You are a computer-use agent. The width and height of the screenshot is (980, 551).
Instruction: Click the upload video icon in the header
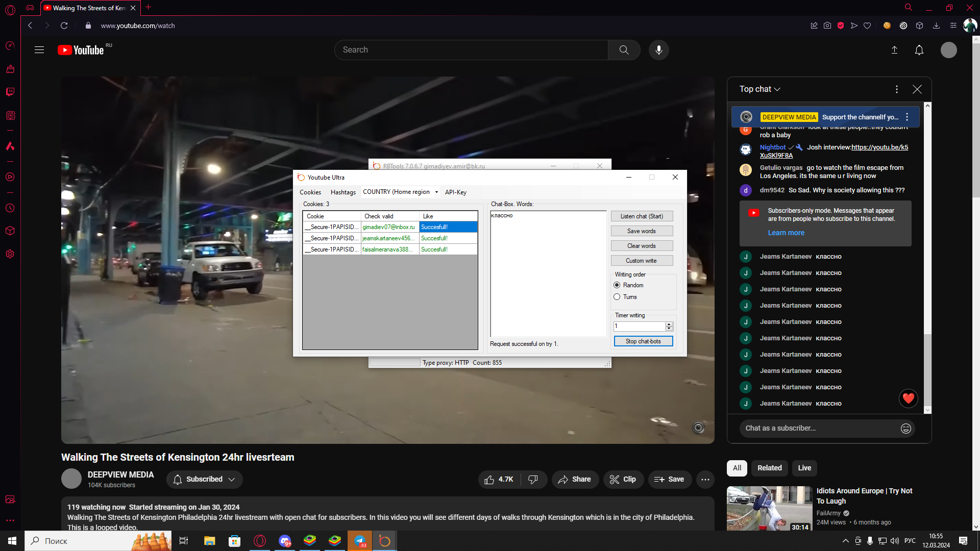pos(894,50)
